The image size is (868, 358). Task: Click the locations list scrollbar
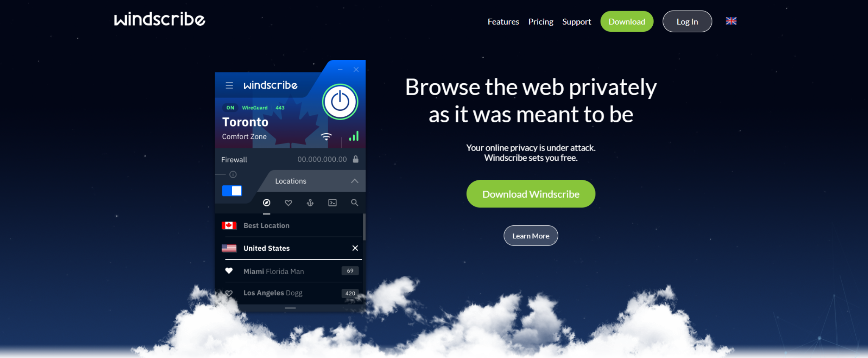pos(364,227)
